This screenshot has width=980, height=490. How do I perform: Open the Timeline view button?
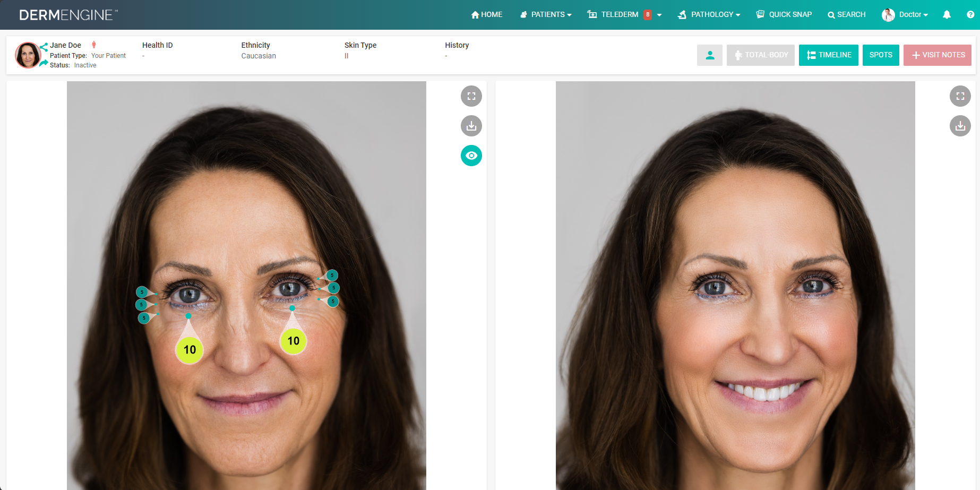(828, 55)
